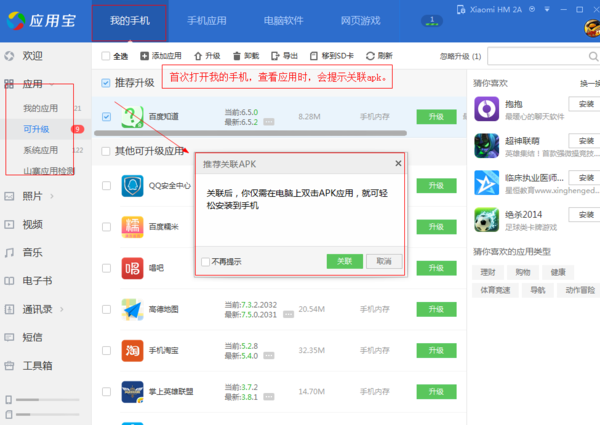
Task: Select 系统应用 in the sidebar
Action: coord(41,150)
